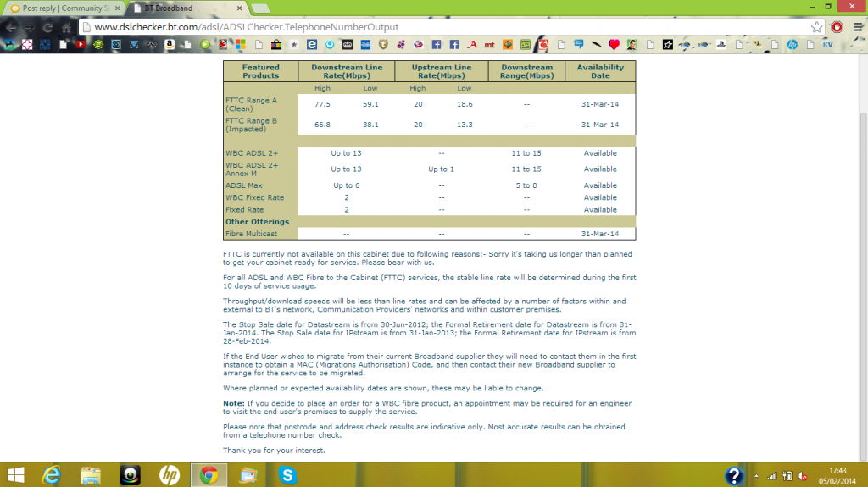Open the PlayStation bookmark
Image resolution: width=868 pixels, height=487 pixels.
[721, 44]
